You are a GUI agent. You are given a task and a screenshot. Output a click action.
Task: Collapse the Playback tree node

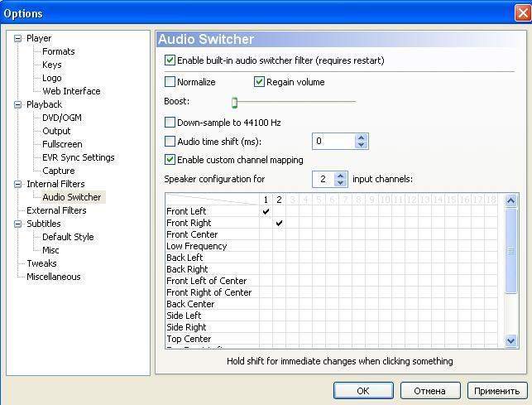(x=17, y=104)
